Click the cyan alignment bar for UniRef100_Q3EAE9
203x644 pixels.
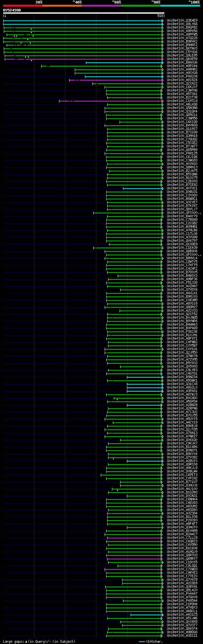pyautogui.click(x=83, y=21)
